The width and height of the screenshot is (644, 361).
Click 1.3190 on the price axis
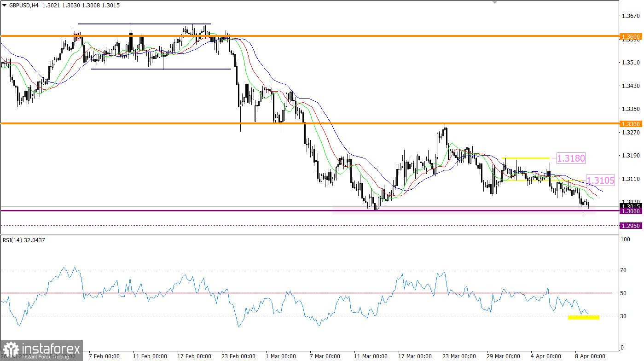click(630, 156)
